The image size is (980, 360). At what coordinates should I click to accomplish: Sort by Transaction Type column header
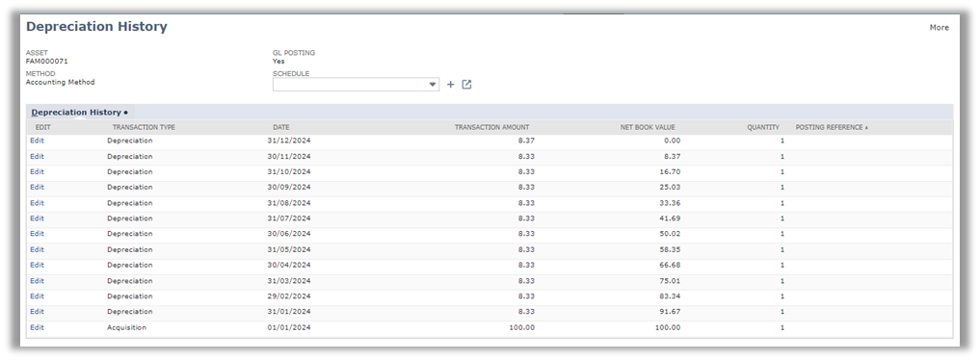tap(144, 127)
